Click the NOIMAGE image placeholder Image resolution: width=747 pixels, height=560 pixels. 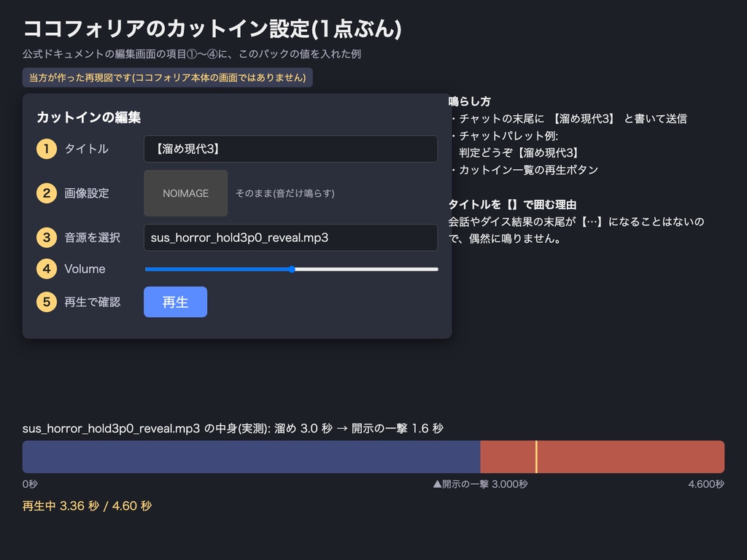(x=186, y=193)
